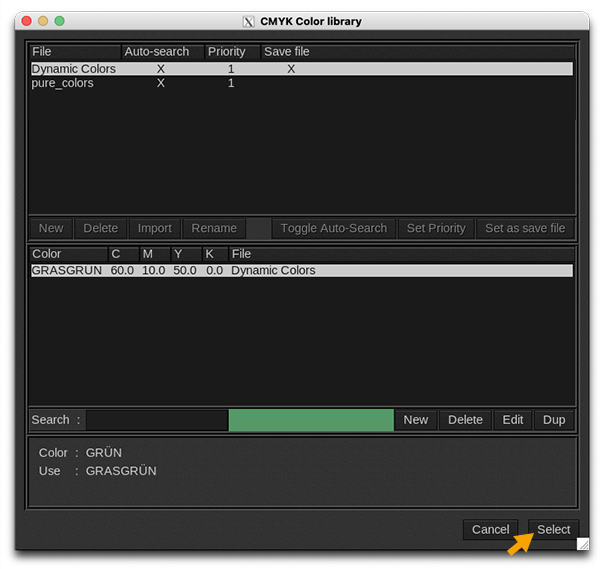
Task: Cancel the CMYK Color library dialog
Action: click(490, 529)
